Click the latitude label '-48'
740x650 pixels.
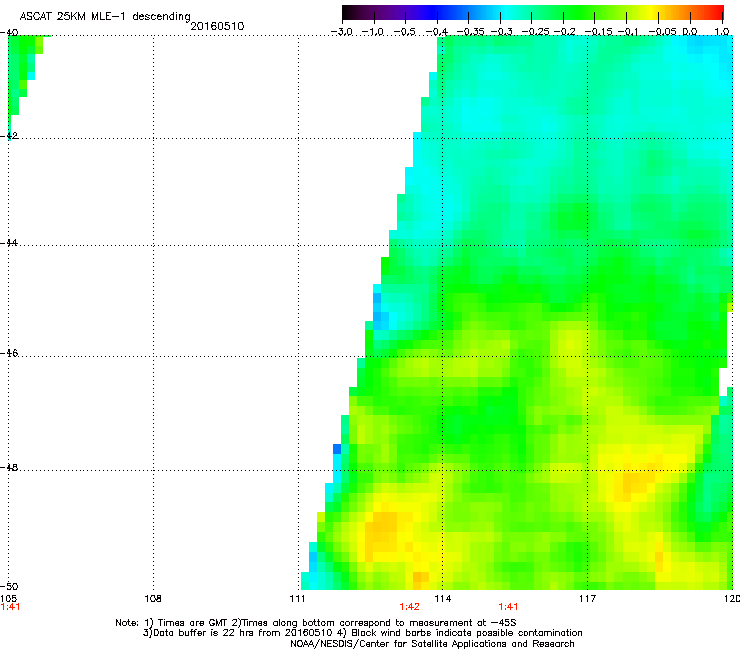[x=9, y=467]
